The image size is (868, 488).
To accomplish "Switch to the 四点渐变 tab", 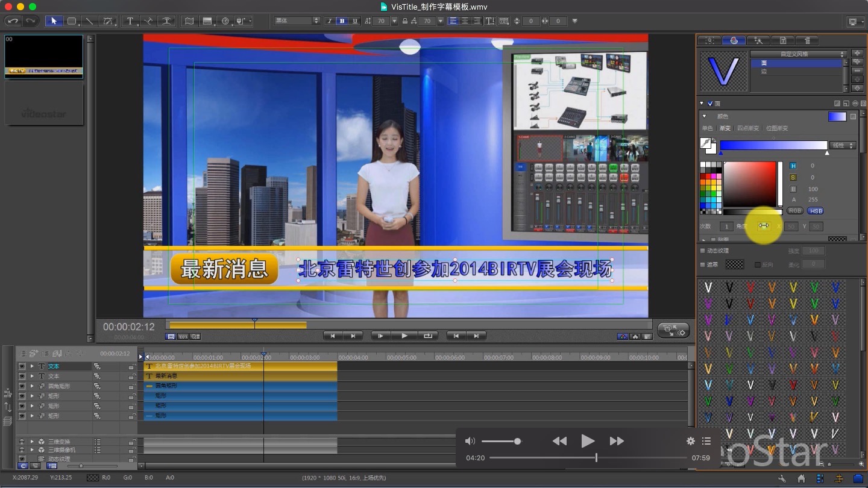I will coord(748,128).
